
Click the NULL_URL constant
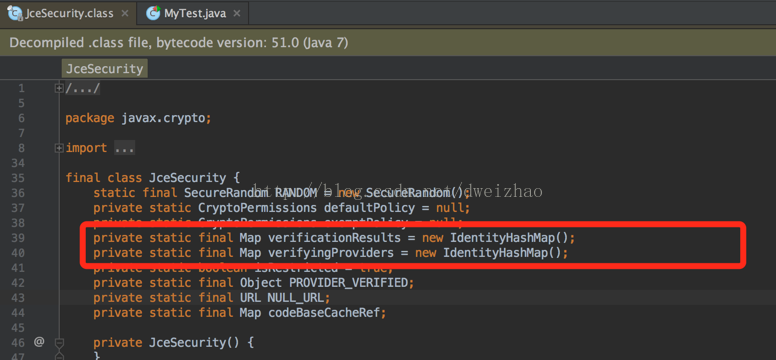pyautogui.click(x=295, y=298)
